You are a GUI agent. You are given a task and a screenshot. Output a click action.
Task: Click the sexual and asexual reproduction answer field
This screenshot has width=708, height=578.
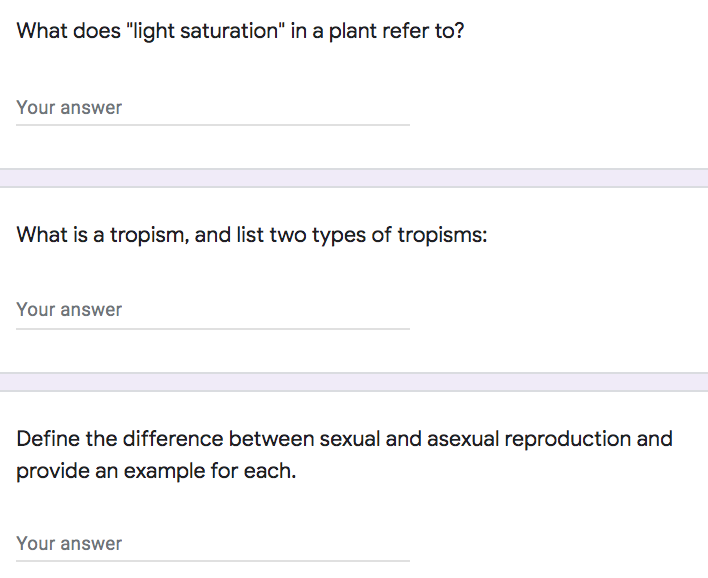coord(212,543)
